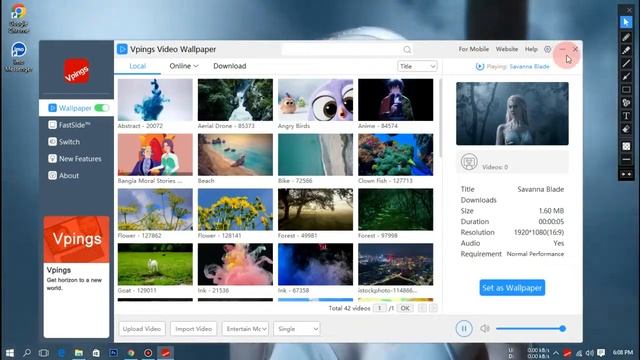640x360 pixels.
Task: Click the speaker volume icon in Vpings
Action: pyautogui.click(x=484, y=329)
